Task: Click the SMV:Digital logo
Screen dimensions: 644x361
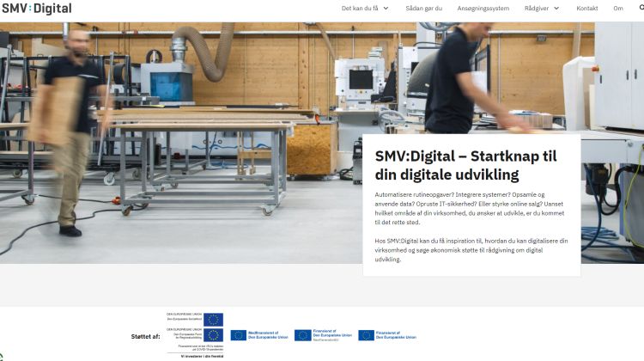Action: (x=36, y=9)
